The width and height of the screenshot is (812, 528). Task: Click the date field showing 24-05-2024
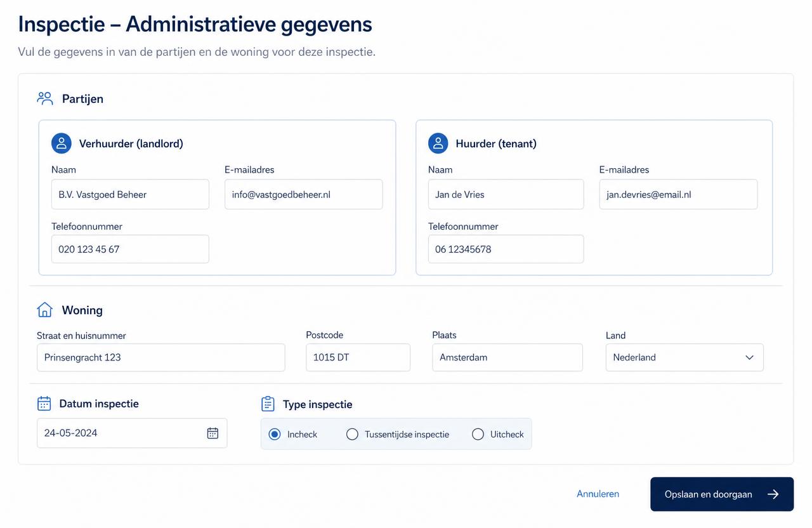[x=132, y=433]
